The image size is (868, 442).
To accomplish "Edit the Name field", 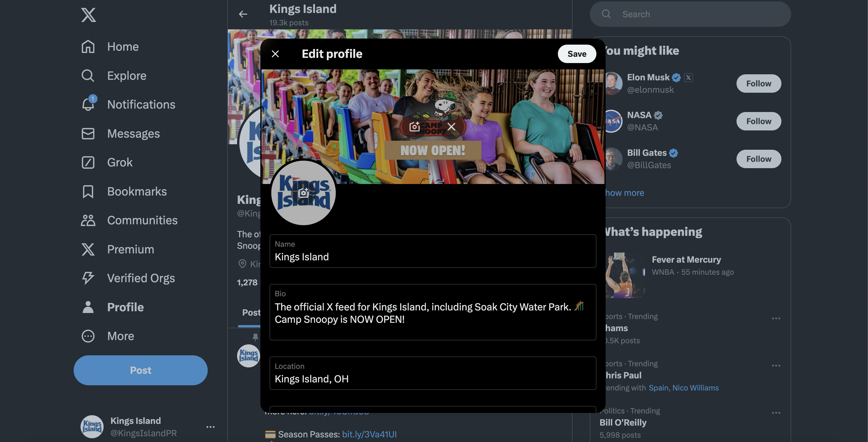I will [433, 251].
